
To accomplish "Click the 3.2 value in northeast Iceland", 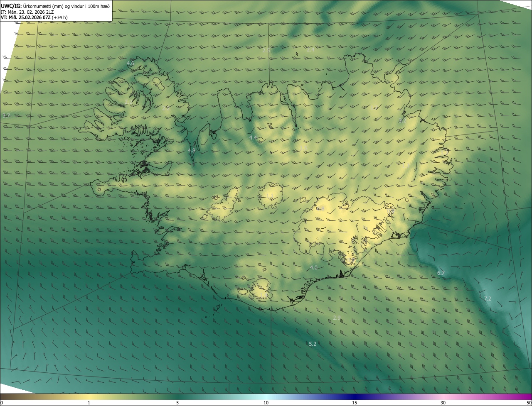I will pos(402,121).
